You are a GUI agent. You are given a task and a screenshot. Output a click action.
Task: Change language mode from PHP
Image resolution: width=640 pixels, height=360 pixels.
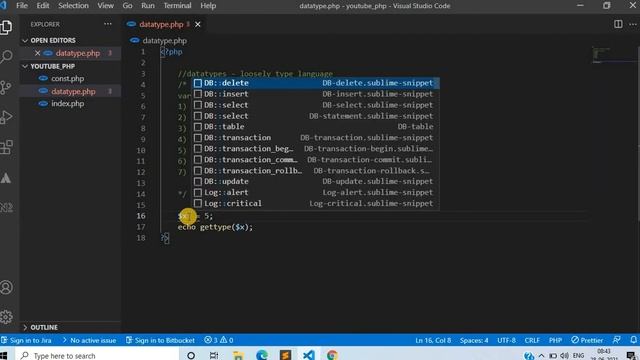(x=555, y=340)
